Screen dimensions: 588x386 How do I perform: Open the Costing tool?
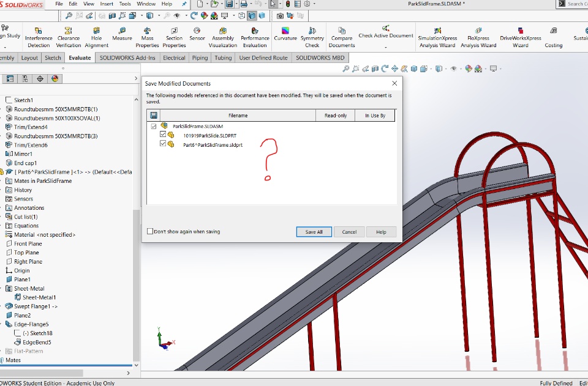click(554, 37)
